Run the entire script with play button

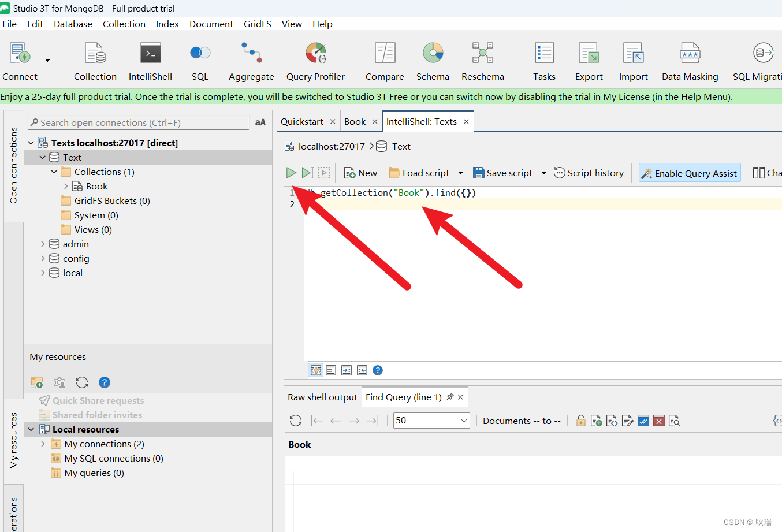291,173
